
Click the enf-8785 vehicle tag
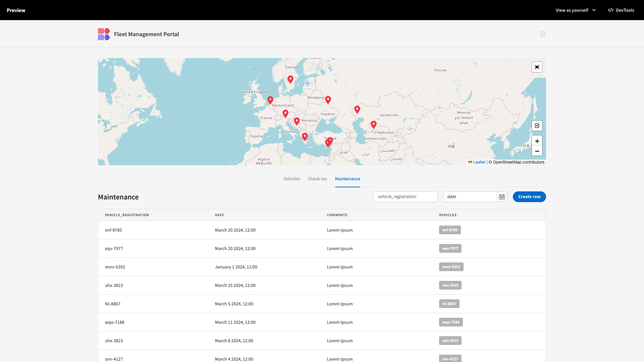[x=450, y=230]
